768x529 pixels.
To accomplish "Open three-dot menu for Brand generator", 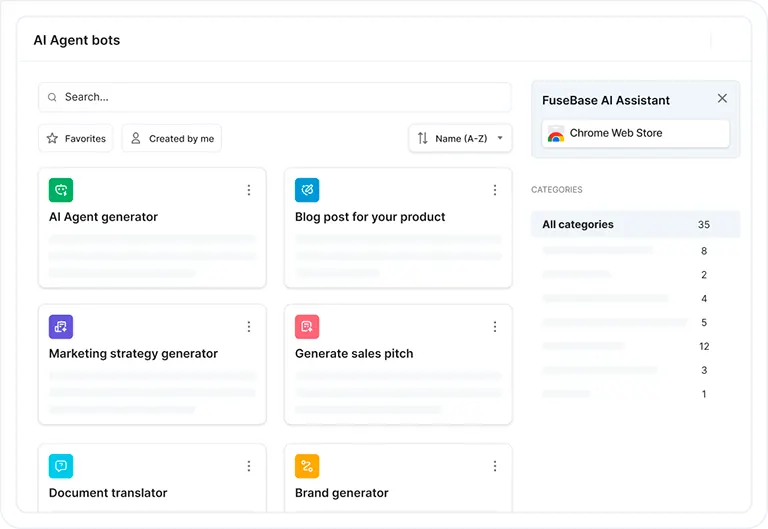I will coord(495,466).
